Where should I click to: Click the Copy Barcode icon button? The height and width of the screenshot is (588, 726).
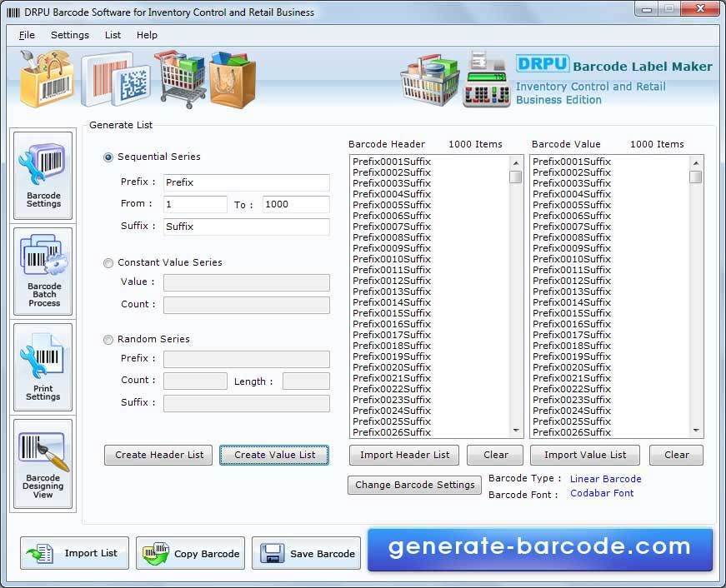click(190, 553)
